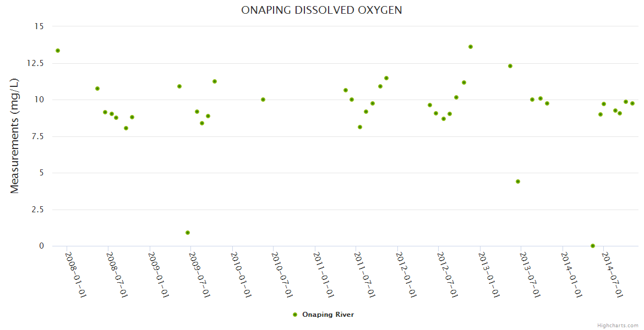This screenshot has height=330, width=644.
Task: Select the 11.5 mg/L point in late 2011
Action: tap(386, 78)
